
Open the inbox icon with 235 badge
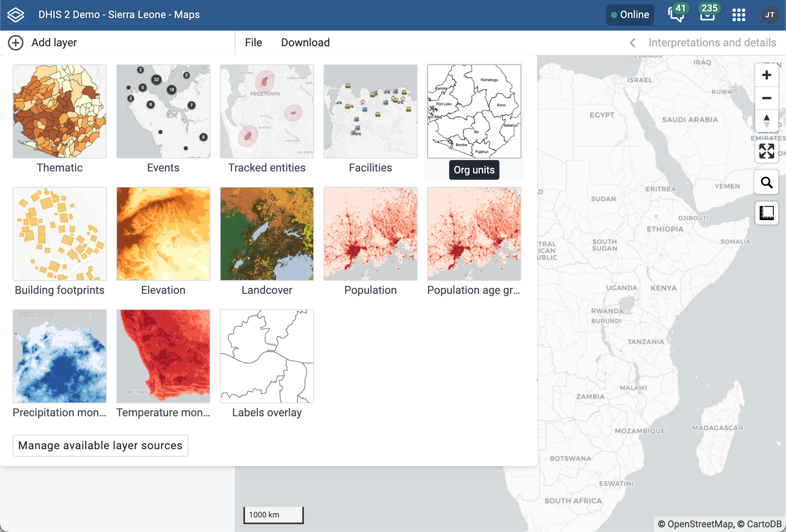coord(707,15)
